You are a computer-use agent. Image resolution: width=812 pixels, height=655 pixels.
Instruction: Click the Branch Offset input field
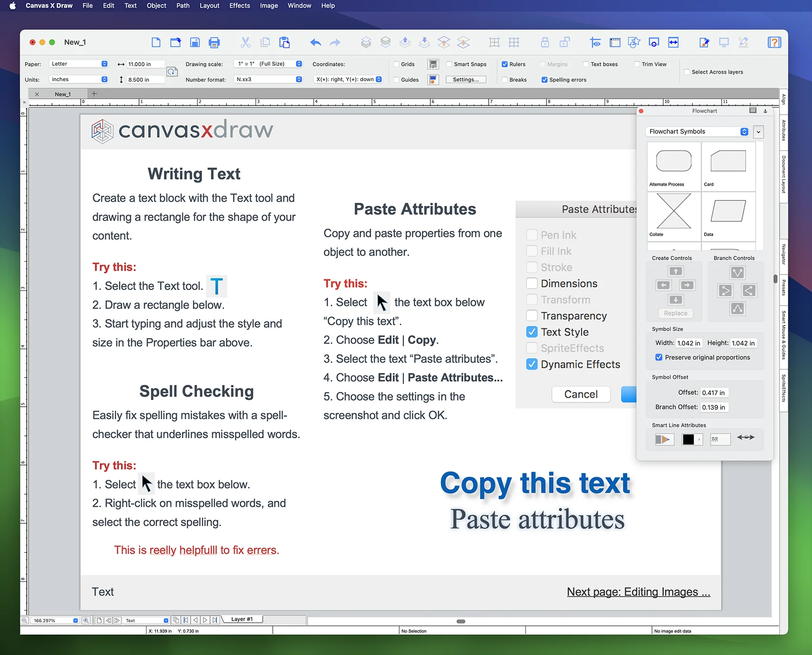tap(715, 407)
